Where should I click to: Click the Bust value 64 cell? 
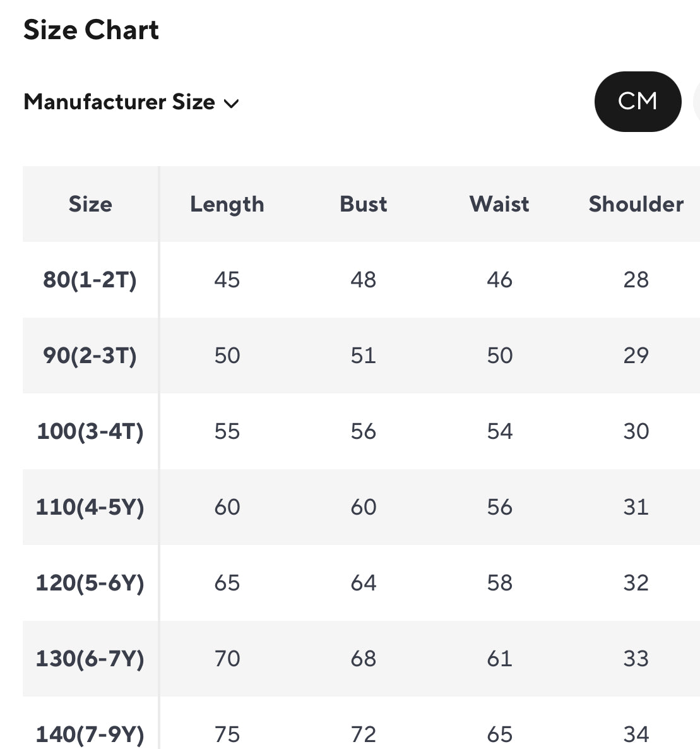coord(364,582)
